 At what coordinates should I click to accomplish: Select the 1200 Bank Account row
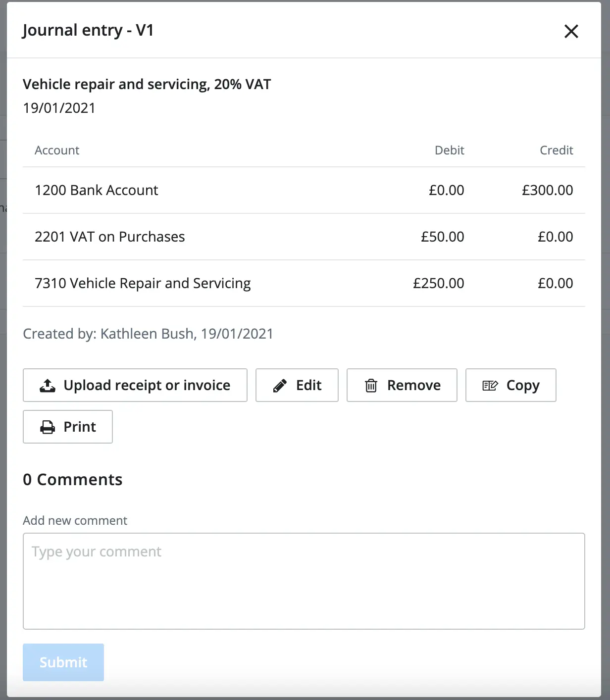pyautogui.click(x=304, y=190)
